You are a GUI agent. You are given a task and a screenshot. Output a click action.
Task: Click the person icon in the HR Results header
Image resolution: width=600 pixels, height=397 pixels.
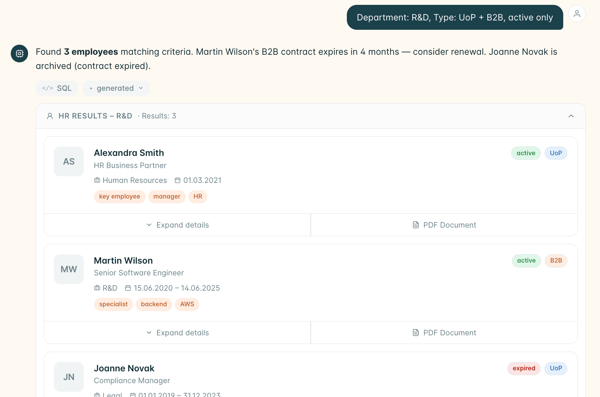coord(50,116)
